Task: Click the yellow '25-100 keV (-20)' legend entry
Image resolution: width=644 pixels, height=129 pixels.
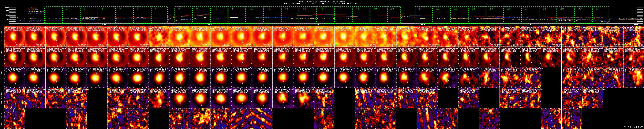Action: (37, 12)
